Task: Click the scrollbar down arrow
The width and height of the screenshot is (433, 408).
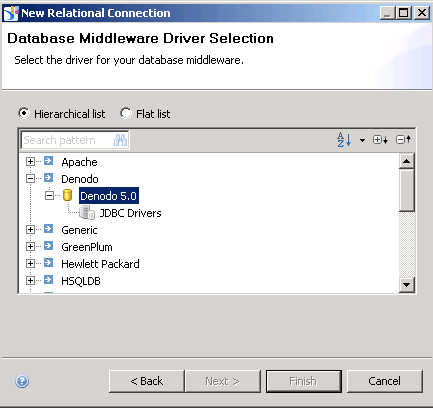Action: tap(407, 285)
